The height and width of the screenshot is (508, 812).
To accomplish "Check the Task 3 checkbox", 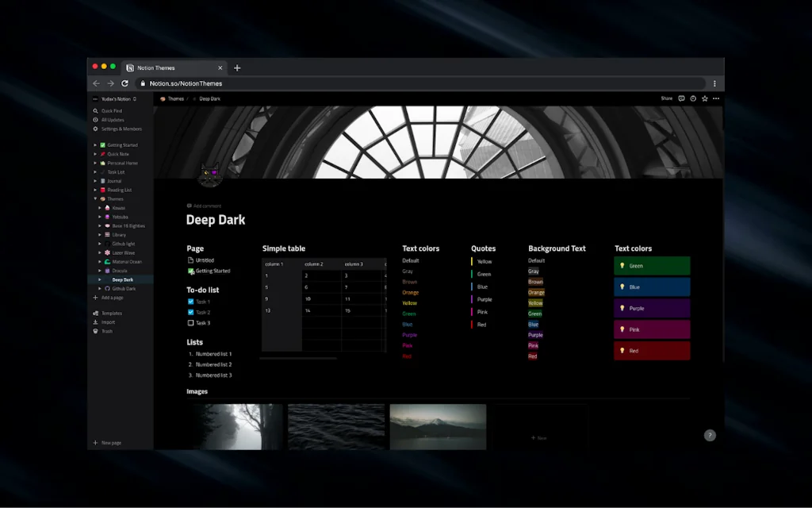I will pyautogui.click(x=190, y=323).
